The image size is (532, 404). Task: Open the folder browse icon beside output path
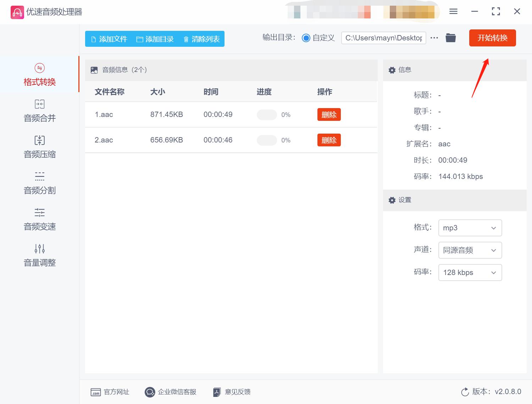(x=450, y=38)
